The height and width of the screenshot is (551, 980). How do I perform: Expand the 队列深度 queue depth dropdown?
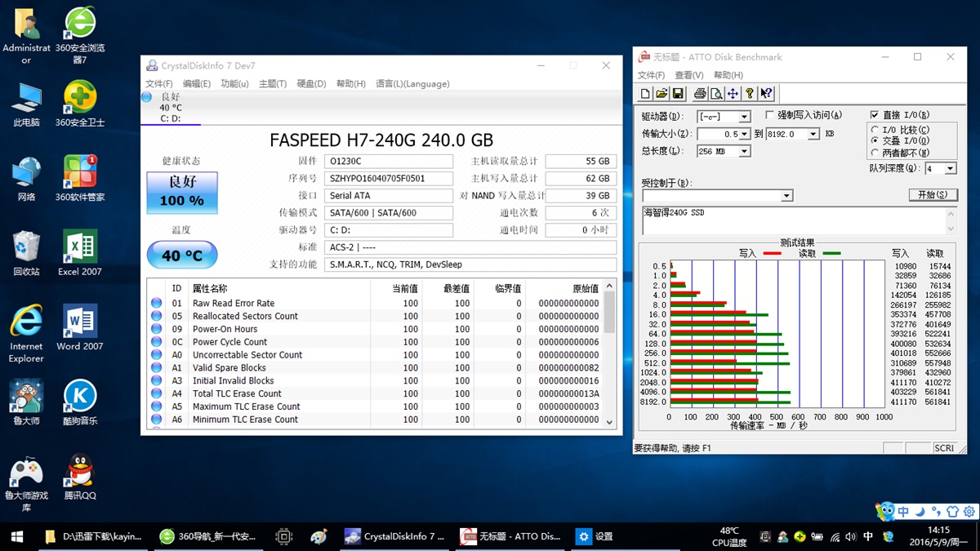coord(950,169)
